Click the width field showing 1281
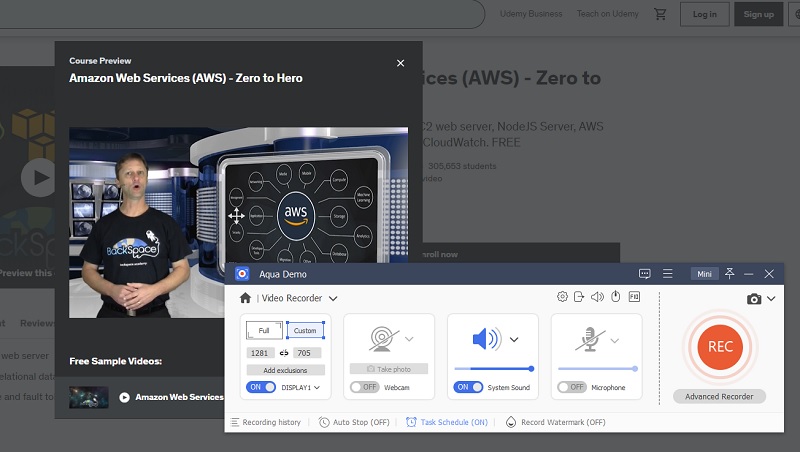This screenshot has height=452, width=800. 260,353
